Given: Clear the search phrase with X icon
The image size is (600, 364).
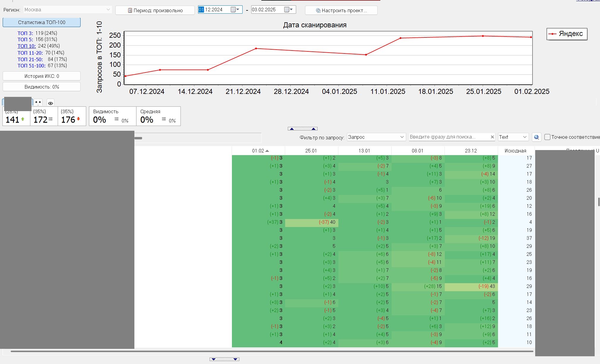Looking at the screenshot, I should 492,137.
